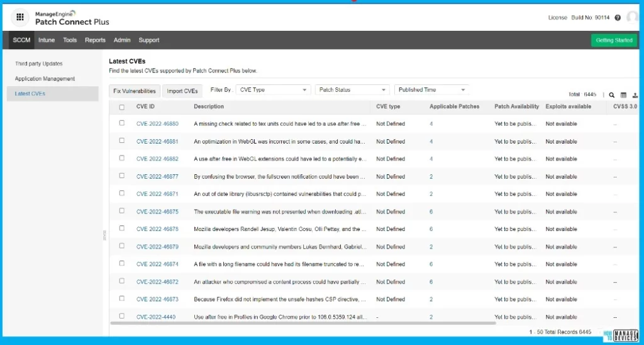Click the horizontal table scrollbar
This screenshot has height=345, width=644.
click(x=303, y=323)
